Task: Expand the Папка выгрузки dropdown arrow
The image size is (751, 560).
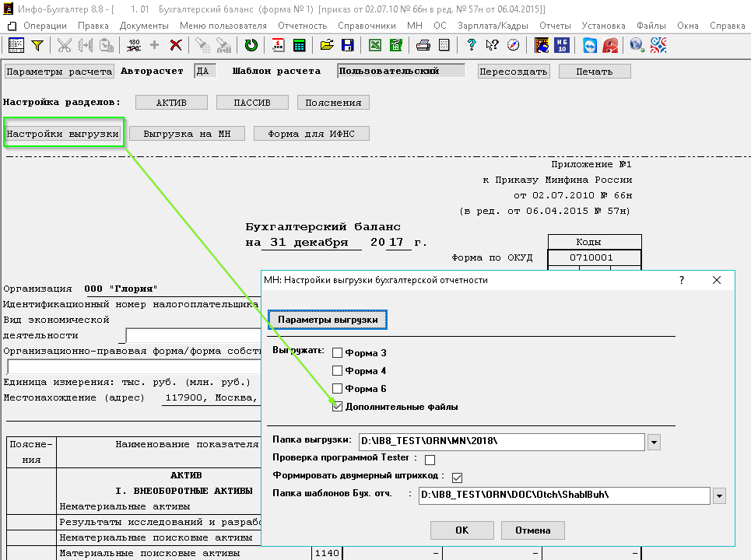Action: pyautogui.click(x=654, y=442)
